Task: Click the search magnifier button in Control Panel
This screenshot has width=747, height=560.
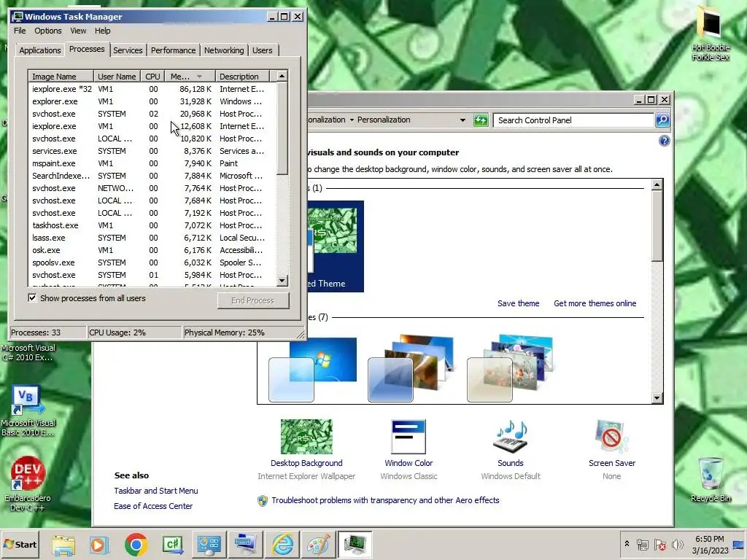Action: click(662, 120)
